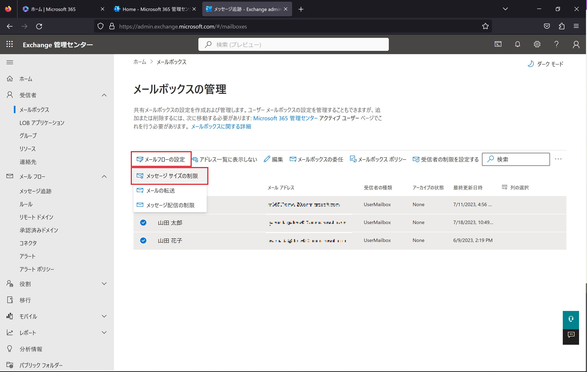Focus the mailbox list 検索 field
The width and height of the screenshot is (588, 372).
pos(516,159)
